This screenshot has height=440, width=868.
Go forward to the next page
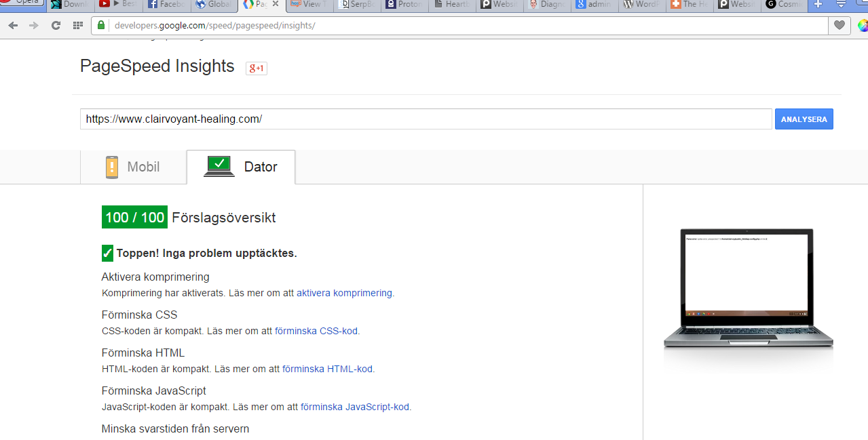point(34,26)
